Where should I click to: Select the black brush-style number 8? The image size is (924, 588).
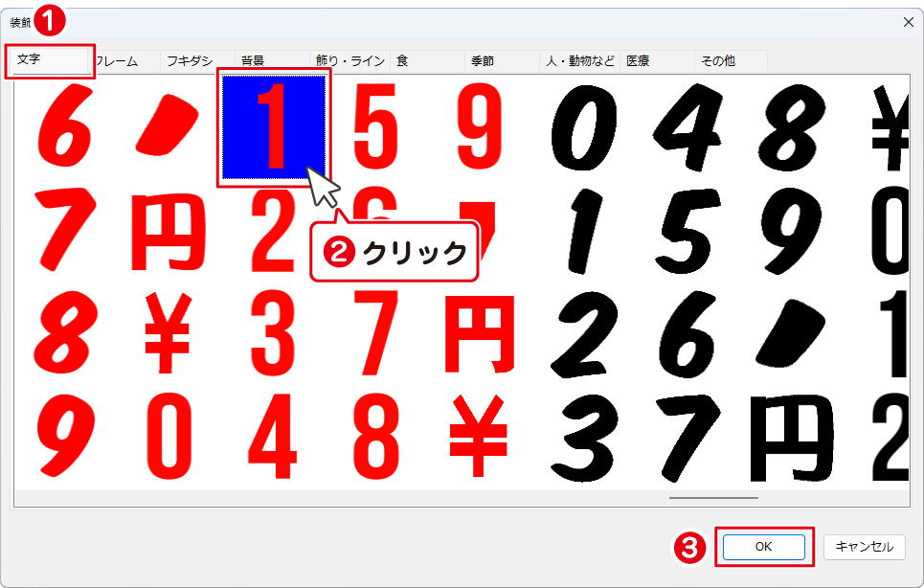(x=795, y=126)
